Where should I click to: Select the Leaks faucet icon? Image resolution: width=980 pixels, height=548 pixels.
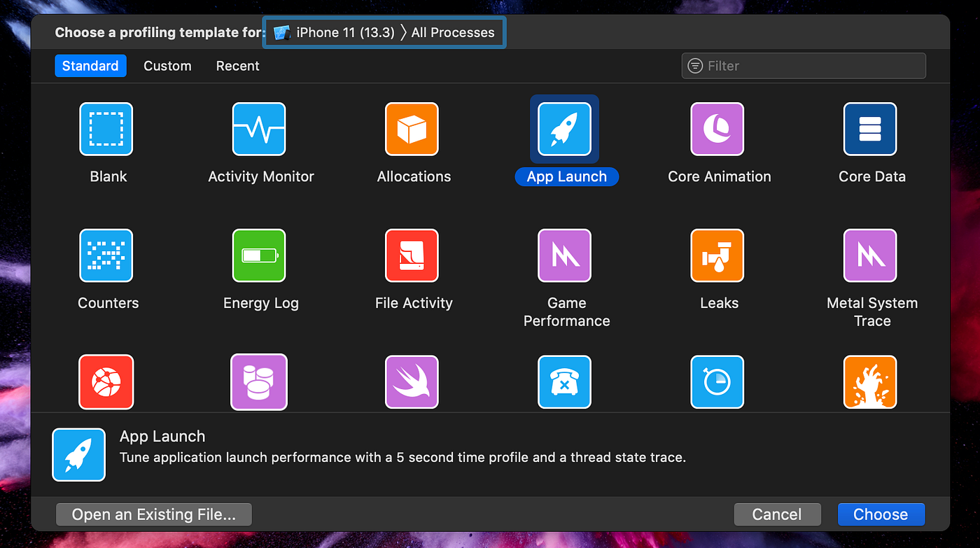tap(717, 255)
